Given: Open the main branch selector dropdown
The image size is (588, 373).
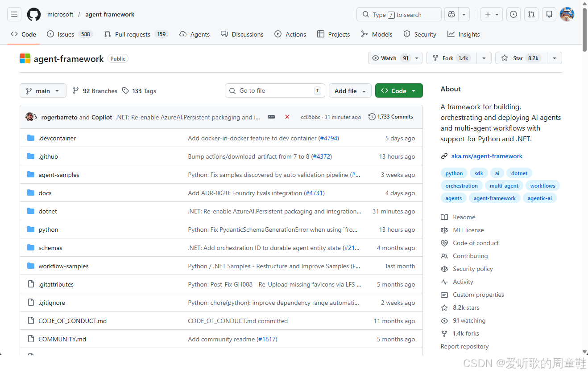Looking at the screenshot, I should click(x=43, y=90).
